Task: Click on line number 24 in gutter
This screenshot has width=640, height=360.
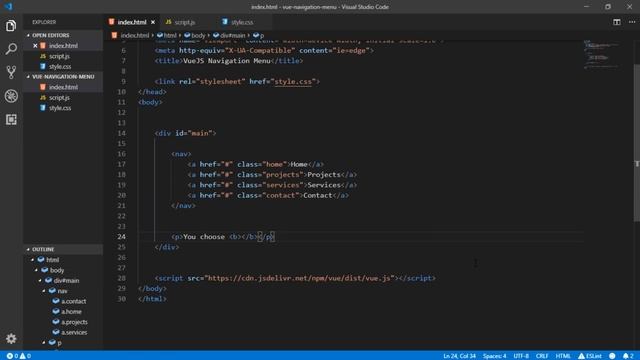Action: coord(121,237)
